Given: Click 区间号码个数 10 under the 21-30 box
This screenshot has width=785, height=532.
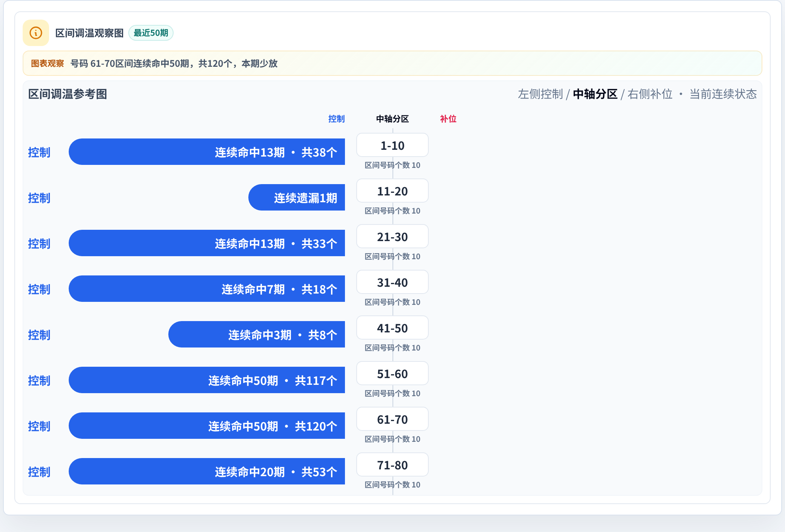Looking at the screenshot, I should (x=392, y=257).
